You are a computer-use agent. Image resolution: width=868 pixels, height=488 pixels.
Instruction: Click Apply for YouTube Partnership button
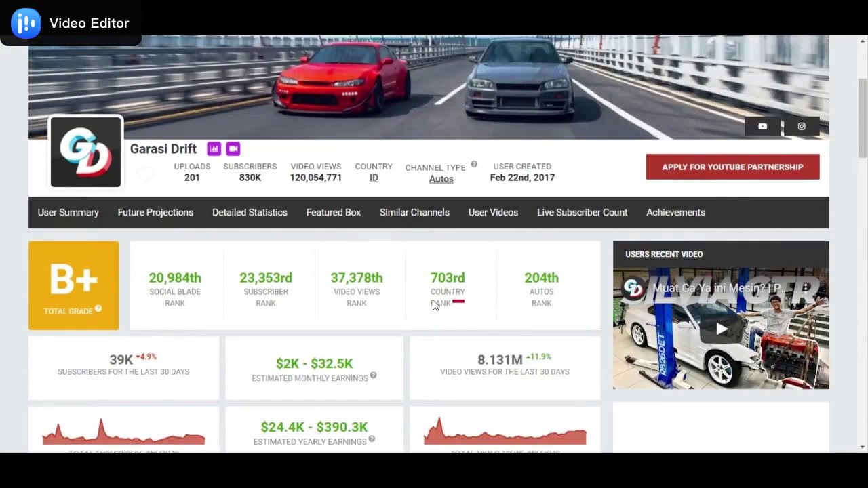click(732, 167)
